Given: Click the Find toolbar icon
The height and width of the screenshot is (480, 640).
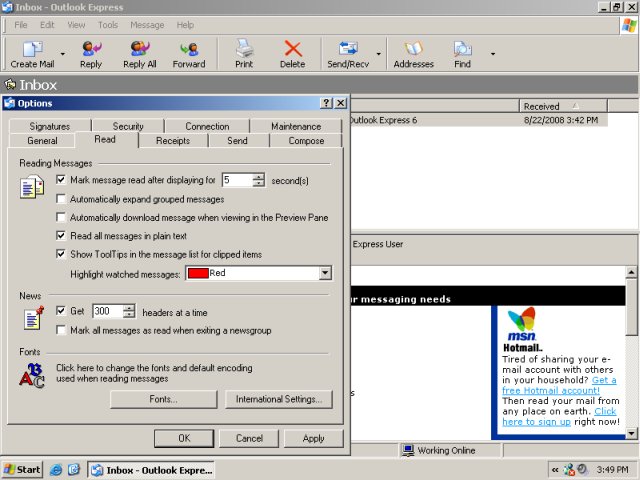Looking at the screenshot, I should (x=463, y=49).
